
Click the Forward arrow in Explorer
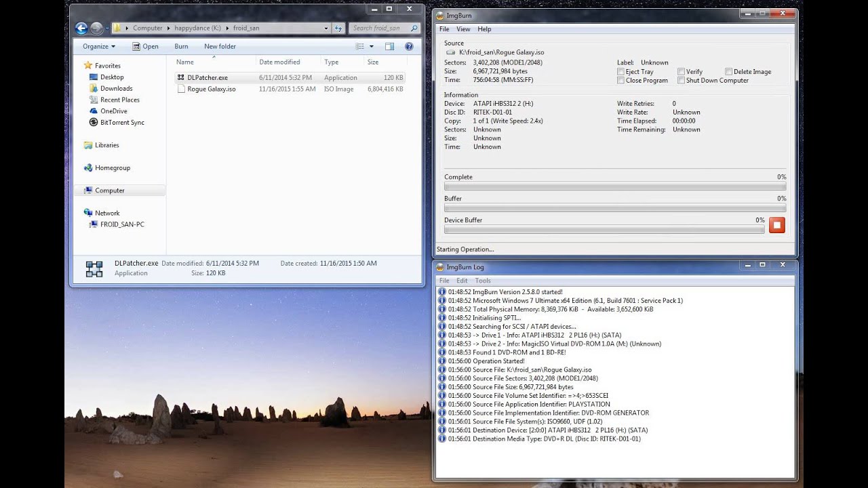click(x=97, y=28)
